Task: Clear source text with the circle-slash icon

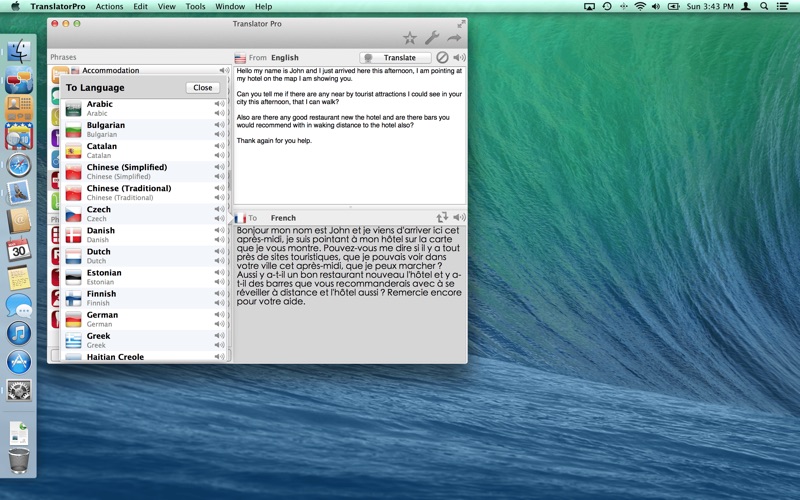Action: pyautogui.click(x=442, y=58)
